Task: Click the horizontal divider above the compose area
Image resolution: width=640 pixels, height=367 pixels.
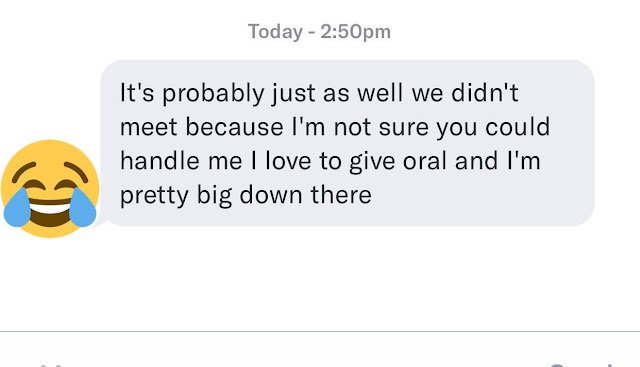Action: coord(320,331)
